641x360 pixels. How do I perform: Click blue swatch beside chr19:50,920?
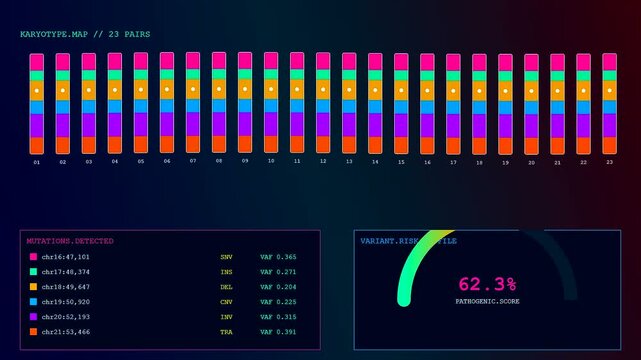[x=34, y=302]
